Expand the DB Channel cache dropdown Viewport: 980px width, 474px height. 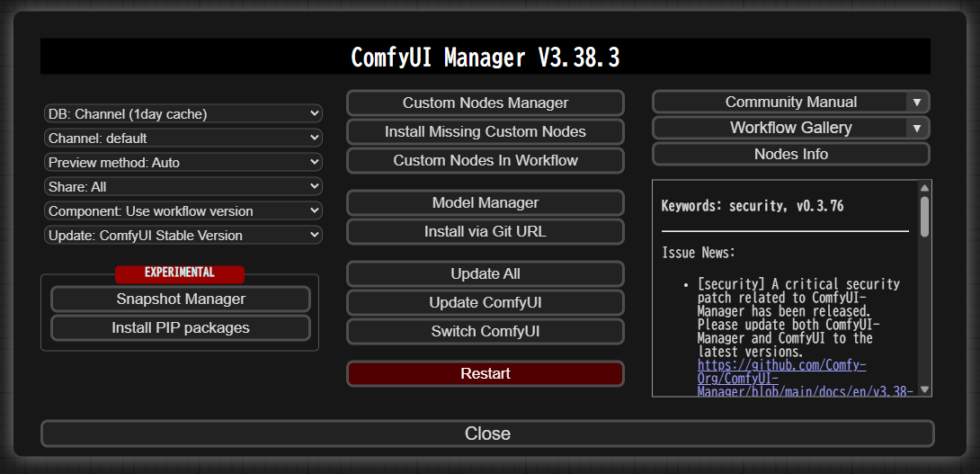(183, 113)
